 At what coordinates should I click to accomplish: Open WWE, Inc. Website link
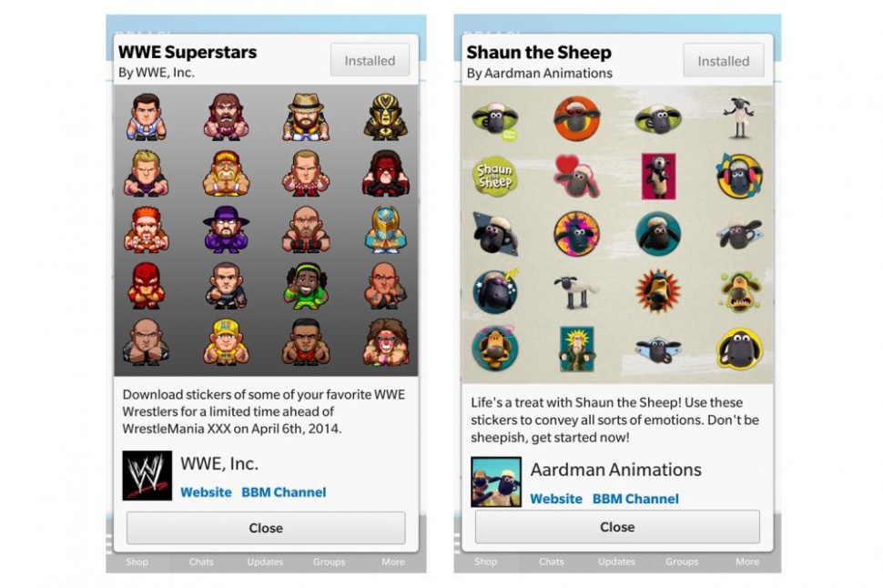click(x=206, y=492)
